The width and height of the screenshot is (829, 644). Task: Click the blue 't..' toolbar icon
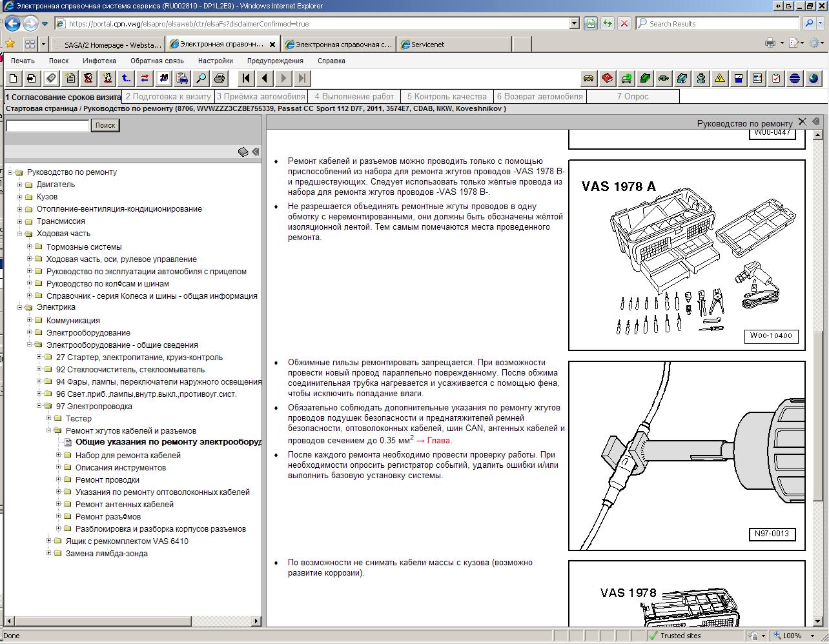(126, 78)
